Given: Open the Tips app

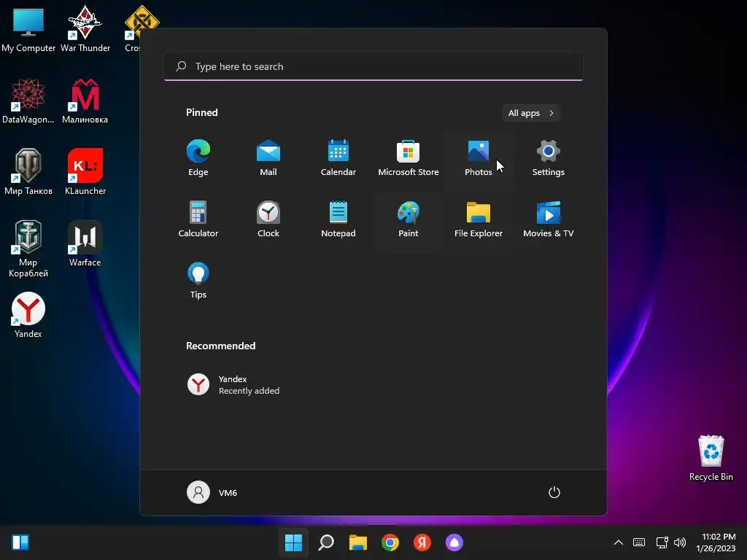Looking at the screenshot, I should pyautogui.click(x=198, y=281).
